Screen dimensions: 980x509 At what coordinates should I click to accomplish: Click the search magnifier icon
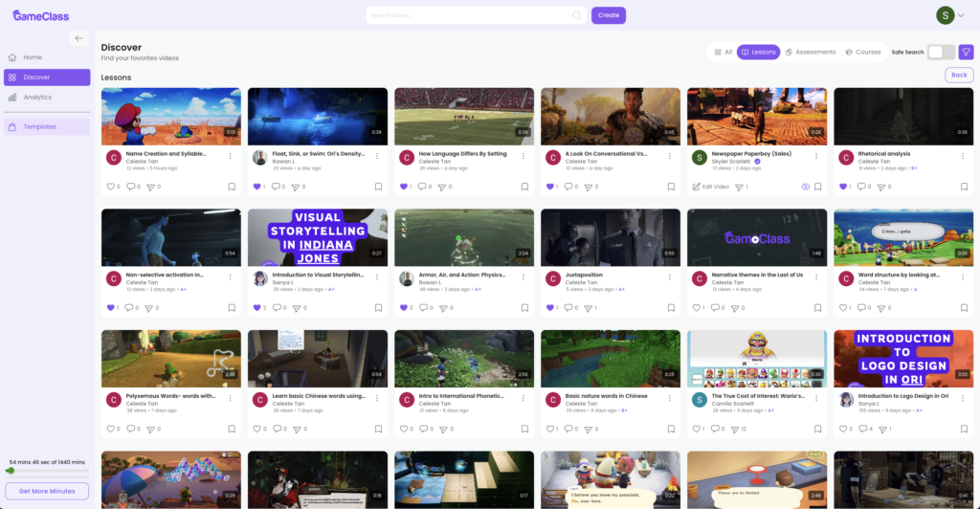click(x=577, y=15)
